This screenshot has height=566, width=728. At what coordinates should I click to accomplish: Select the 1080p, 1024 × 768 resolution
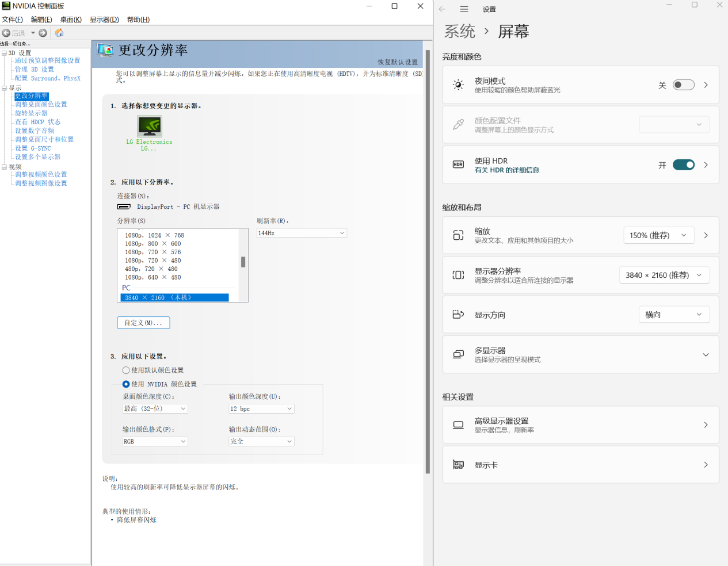coord(155,235)
